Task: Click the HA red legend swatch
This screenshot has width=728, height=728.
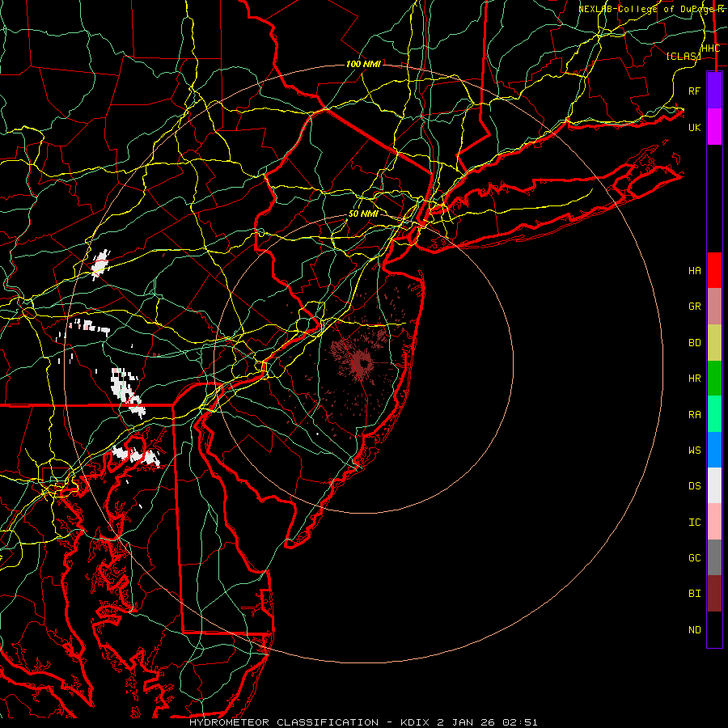Action: coord(714,270)
